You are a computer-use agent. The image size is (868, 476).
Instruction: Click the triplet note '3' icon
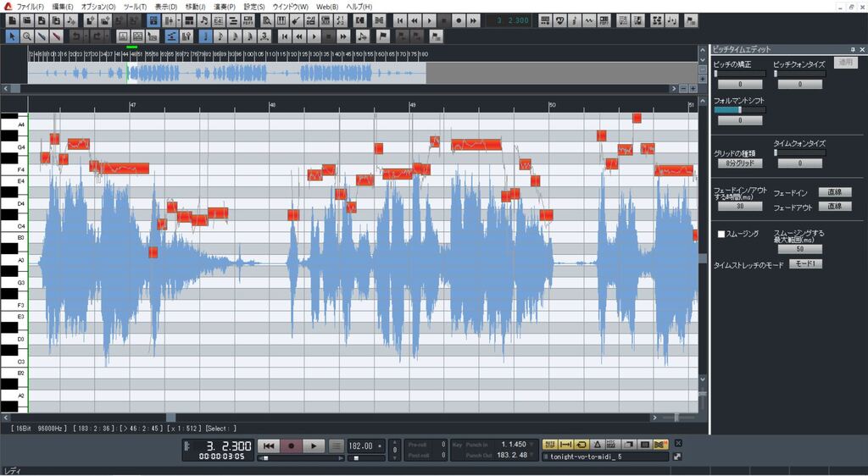(264, 36)
